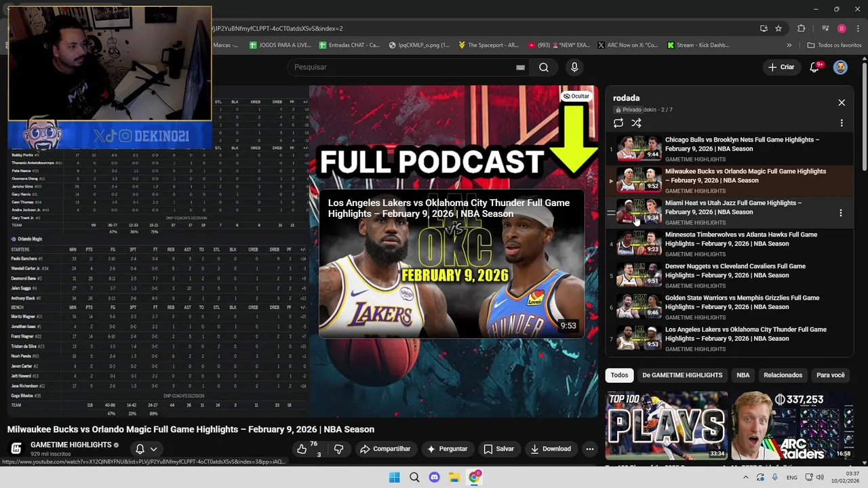
Task: Play Chicago Bulls vs Brooklyn Nets playlist thumbnail
Action: point(639,148)
